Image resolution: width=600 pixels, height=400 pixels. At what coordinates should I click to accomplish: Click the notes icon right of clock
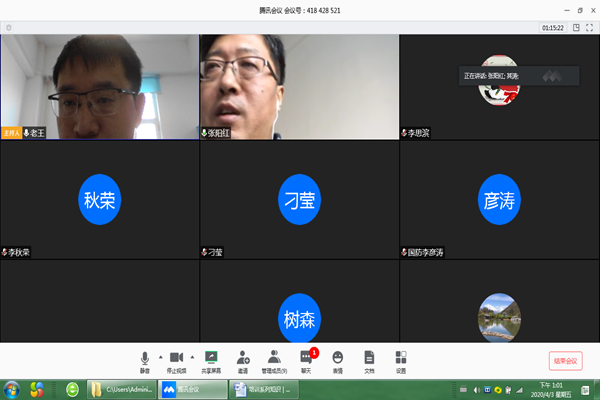(585, 390)
